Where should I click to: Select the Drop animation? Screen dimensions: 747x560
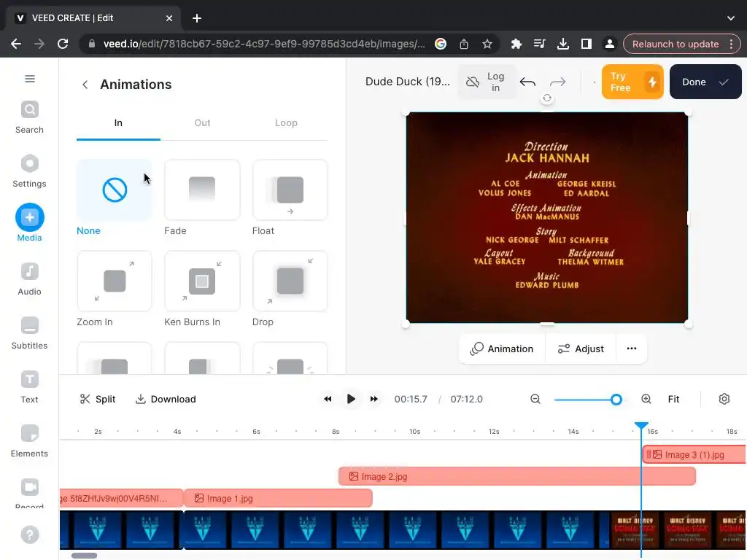290,281
